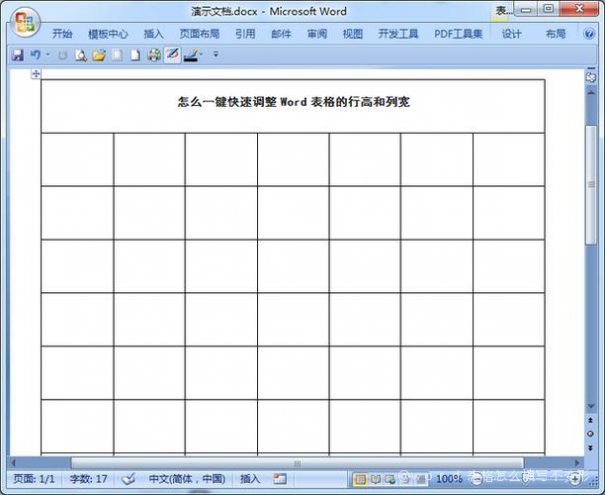
Task: Open print preview with the magnifier icon
Action: (81, 56)
